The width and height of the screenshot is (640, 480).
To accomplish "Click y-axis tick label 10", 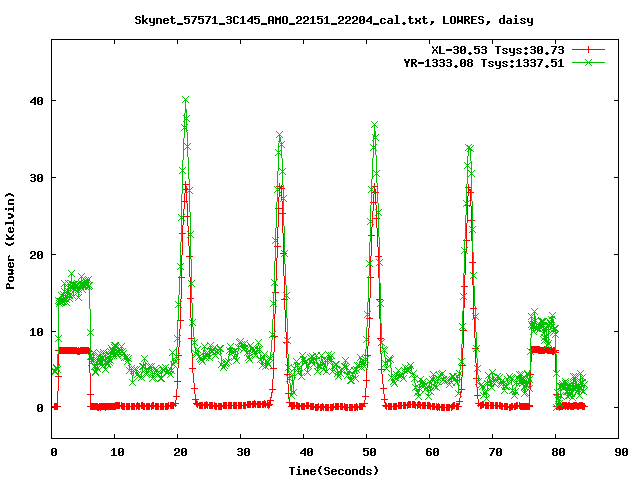I will point(37,332).
